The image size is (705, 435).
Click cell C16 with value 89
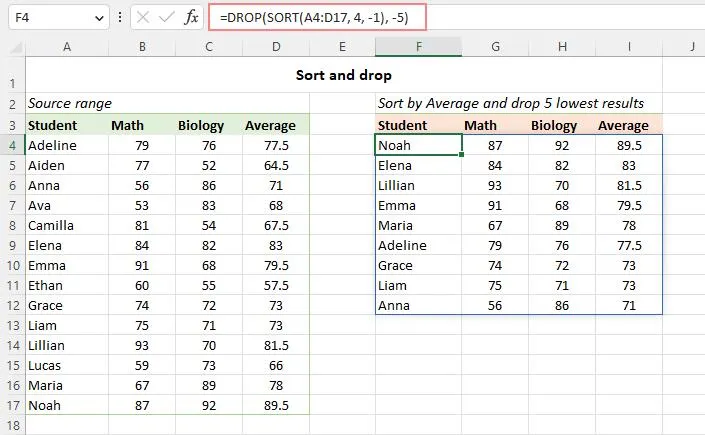[x=209, y=386]
